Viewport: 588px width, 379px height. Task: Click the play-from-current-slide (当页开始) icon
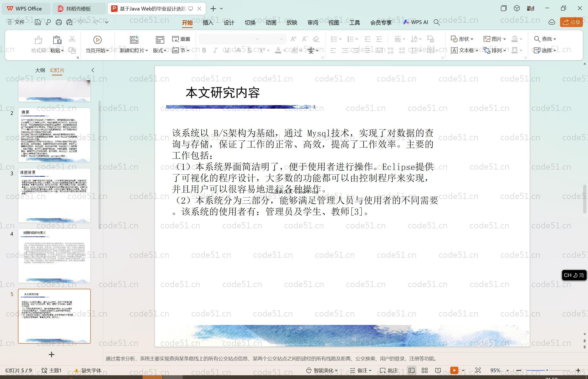pos(97,40)
